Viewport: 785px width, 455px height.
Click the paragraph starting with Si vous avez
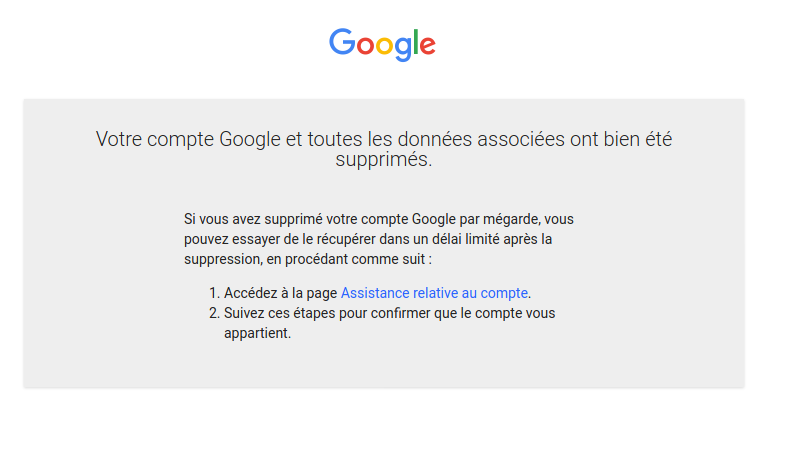[378, 238]
